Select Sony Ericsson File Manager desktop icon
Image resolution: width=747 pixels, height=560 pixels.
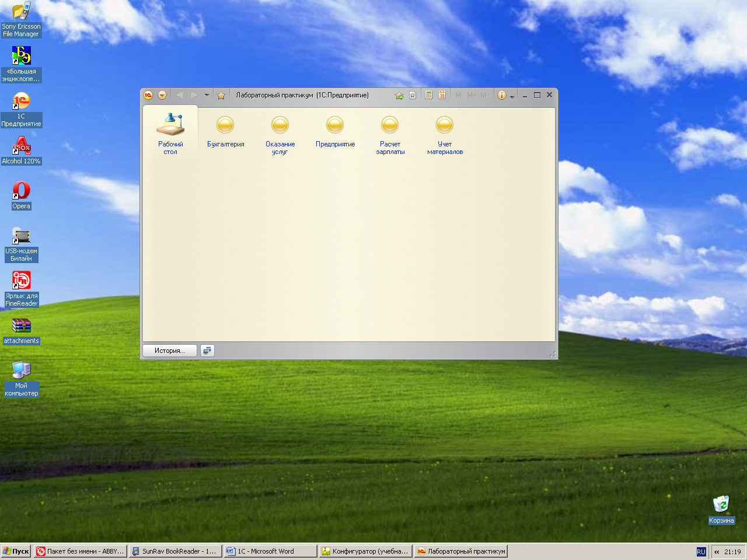[21, 19]
